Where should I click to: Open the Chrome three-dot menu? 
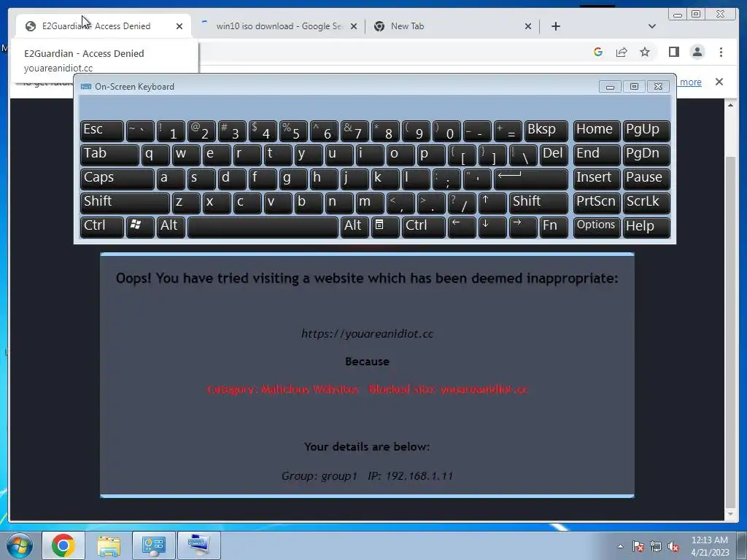721,52
